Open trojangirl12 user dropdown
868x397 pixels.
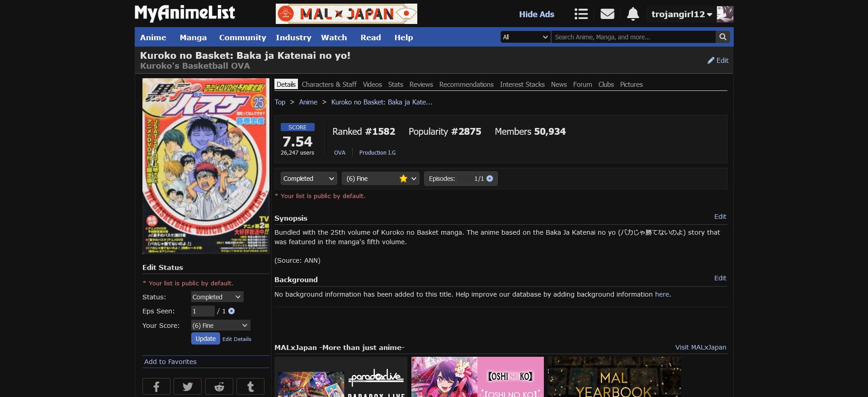point(682,14)
